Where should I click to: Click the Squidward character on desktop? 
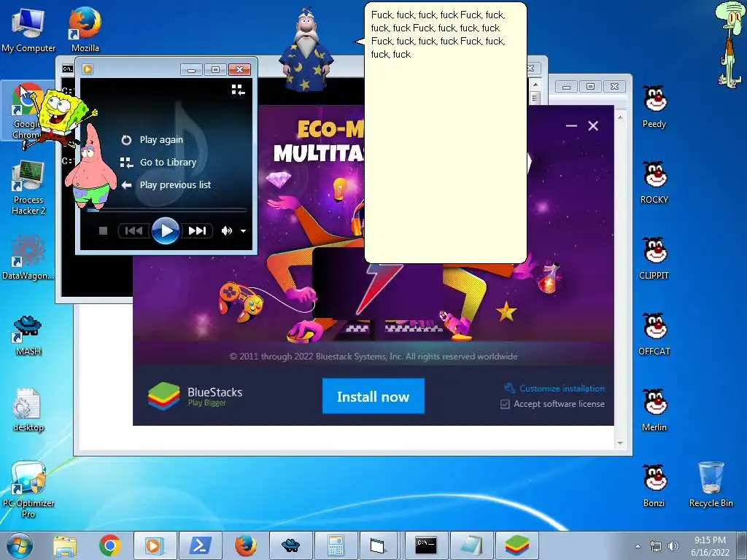click(730, 44)
